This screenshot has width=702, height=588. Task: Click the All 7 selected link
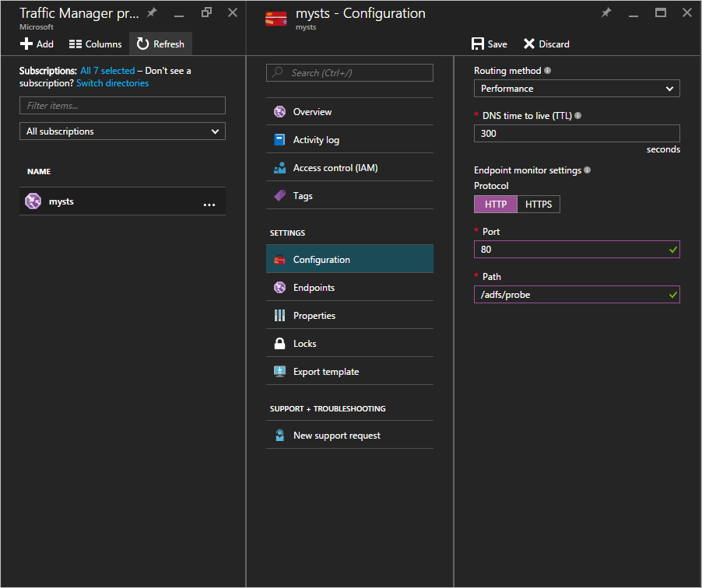pos(107,71)
